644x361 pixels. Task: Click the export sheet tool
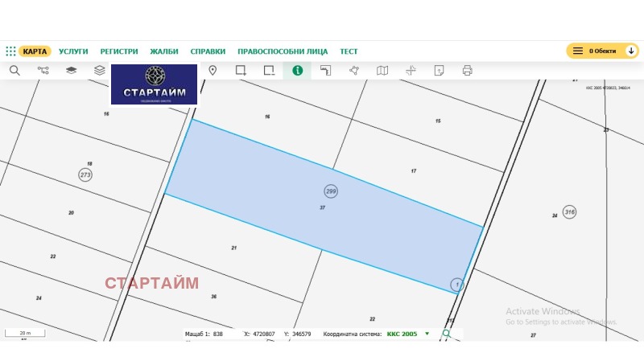tap(439, 71)
